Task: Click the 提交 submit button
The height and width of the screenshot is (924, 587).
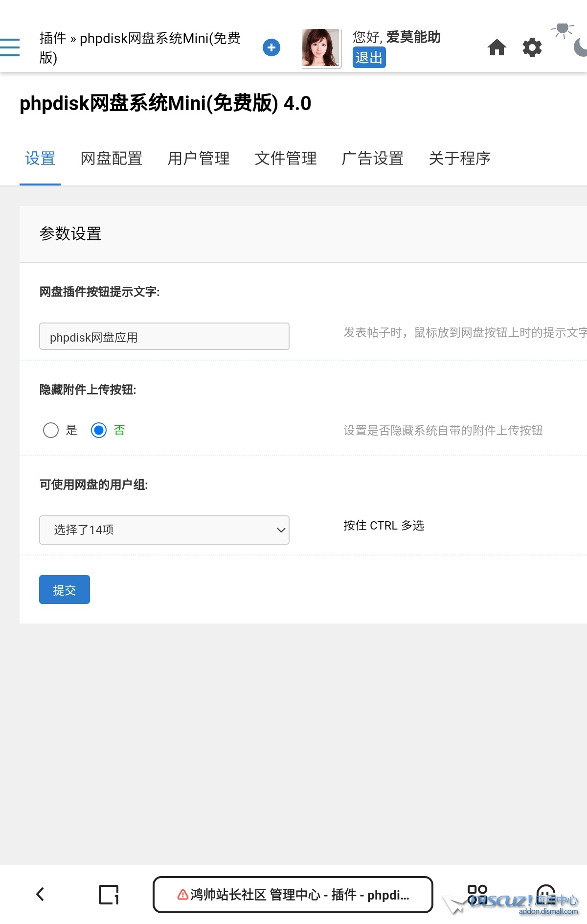Action: [65, 590]
